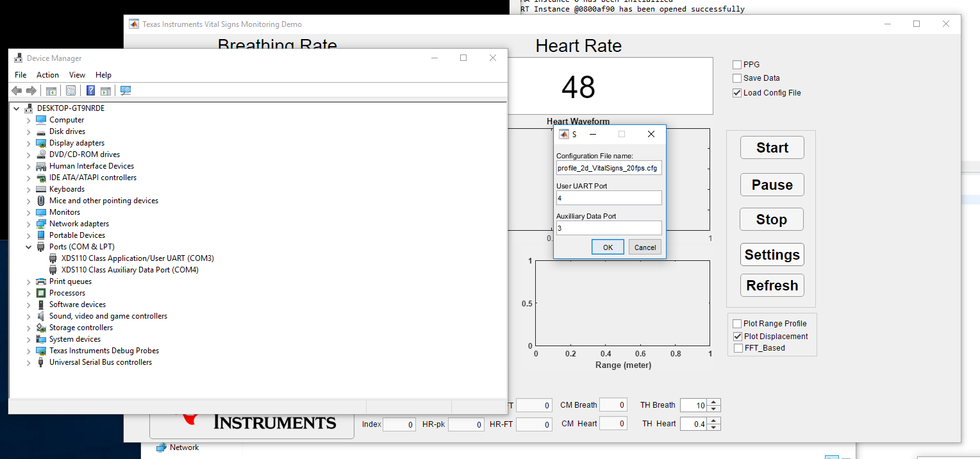Click the DESKTOP-GT9NRDE computer icon
980x459 pixels.
click(x=29, y=108)
